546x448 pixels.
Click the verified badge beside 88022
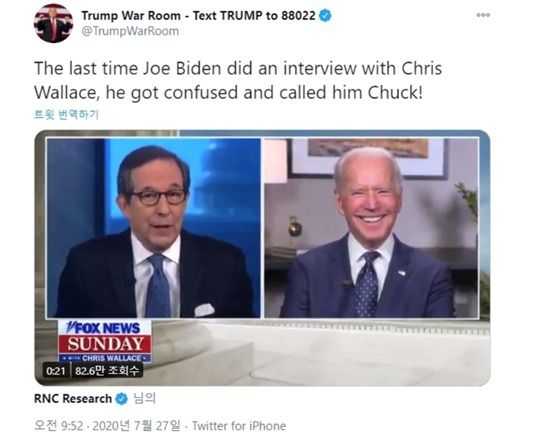tap(326, 16)
